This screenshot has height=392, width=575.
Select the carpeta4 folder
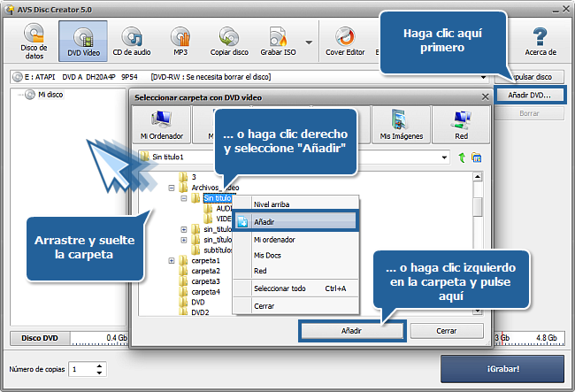(x=205, y=292)
